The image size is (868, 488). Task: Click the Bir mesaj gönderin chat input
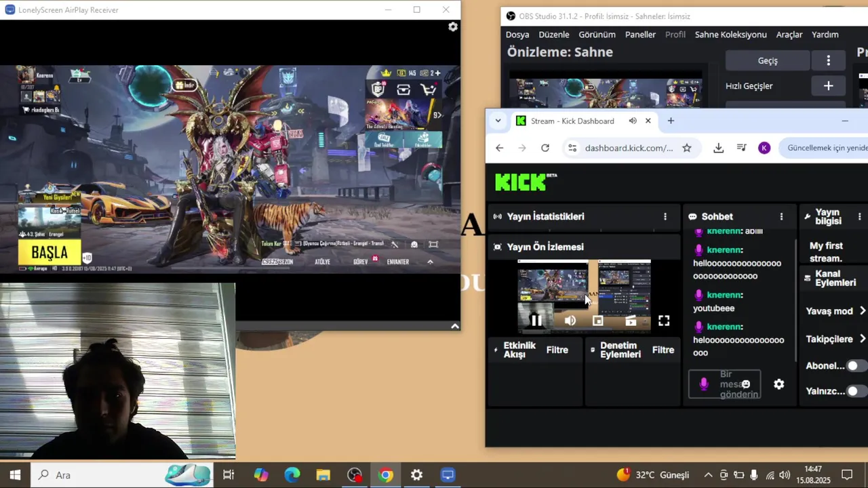pyautogui.click(x=724, y=384)
